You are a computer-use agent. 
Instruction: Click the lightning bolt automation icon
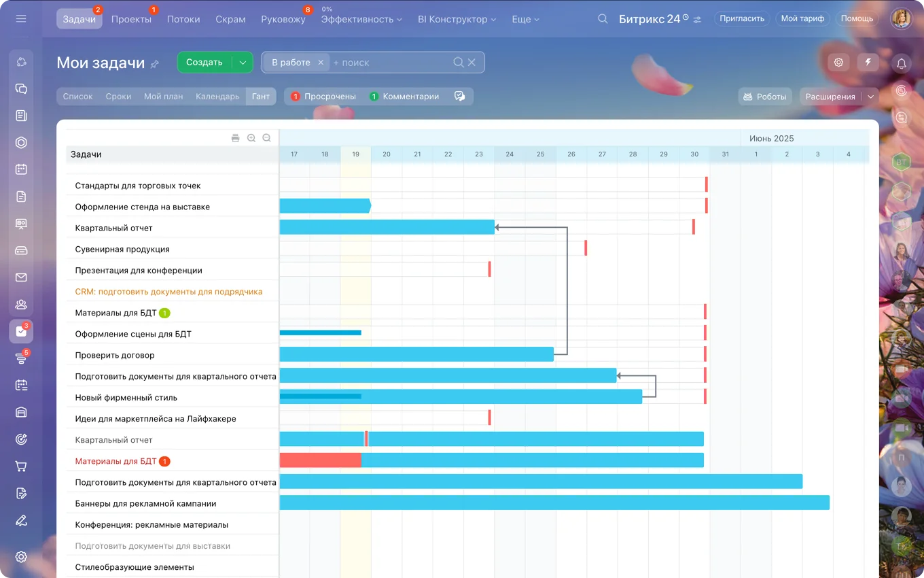point(868,63)
